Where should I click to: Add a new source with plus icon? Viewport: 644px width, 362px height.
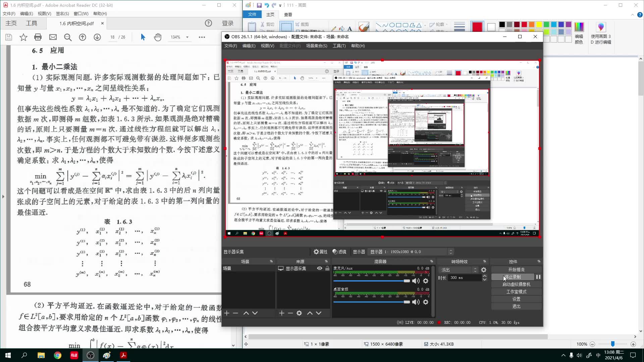click(281, 313)
